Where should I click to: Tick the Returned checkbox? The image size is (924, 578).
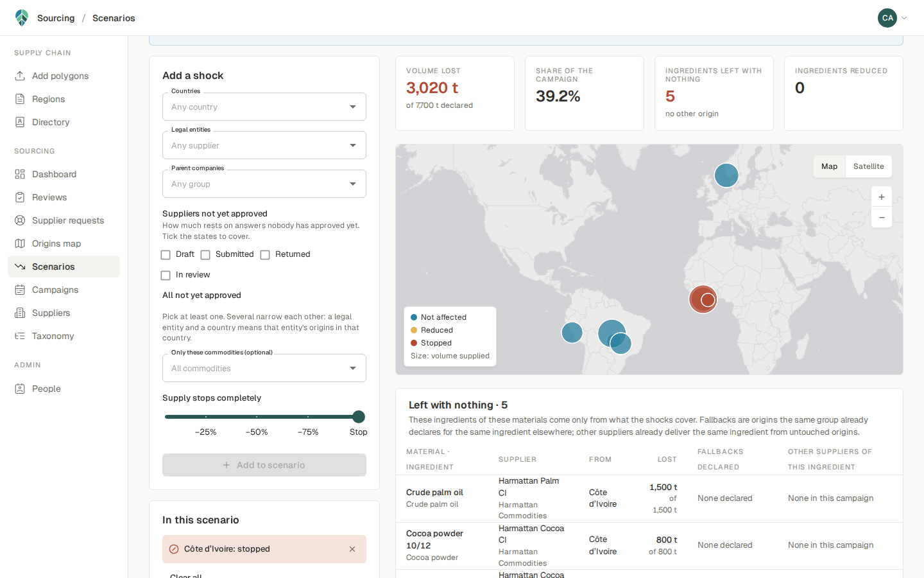(265, 255)
